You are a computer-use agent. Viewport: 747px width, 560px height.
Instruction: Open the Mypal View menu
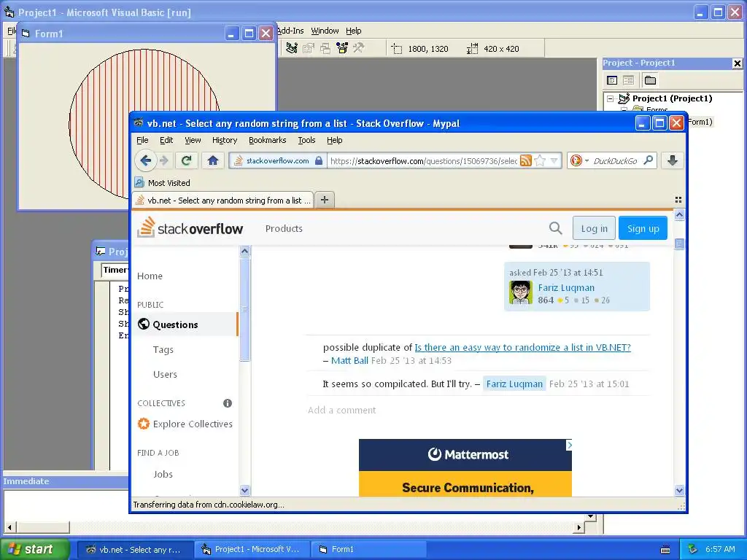coord(193,140)
